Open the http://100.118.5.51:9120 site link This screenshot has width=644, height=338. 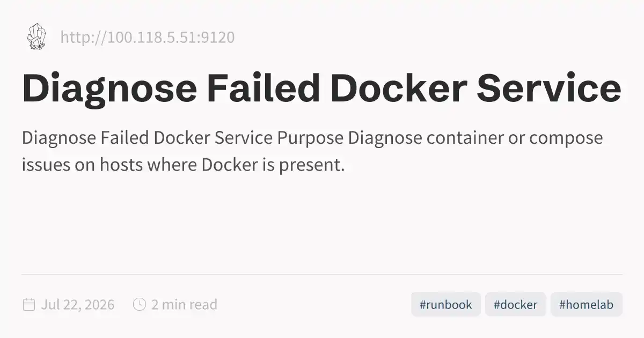click(147, 38)
